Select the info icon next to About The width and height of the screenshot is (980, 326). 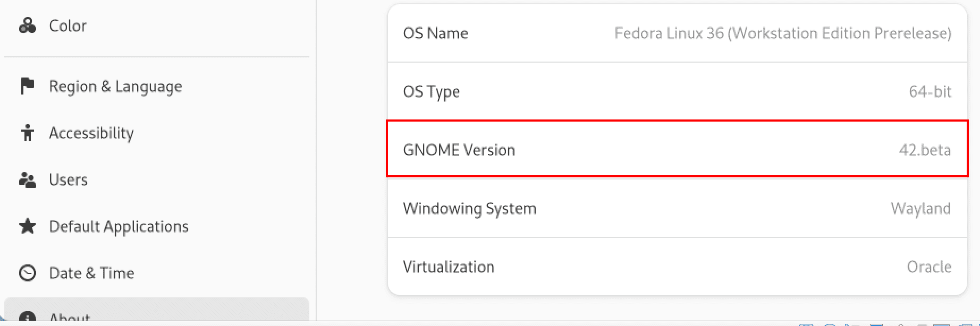(27, 318)
